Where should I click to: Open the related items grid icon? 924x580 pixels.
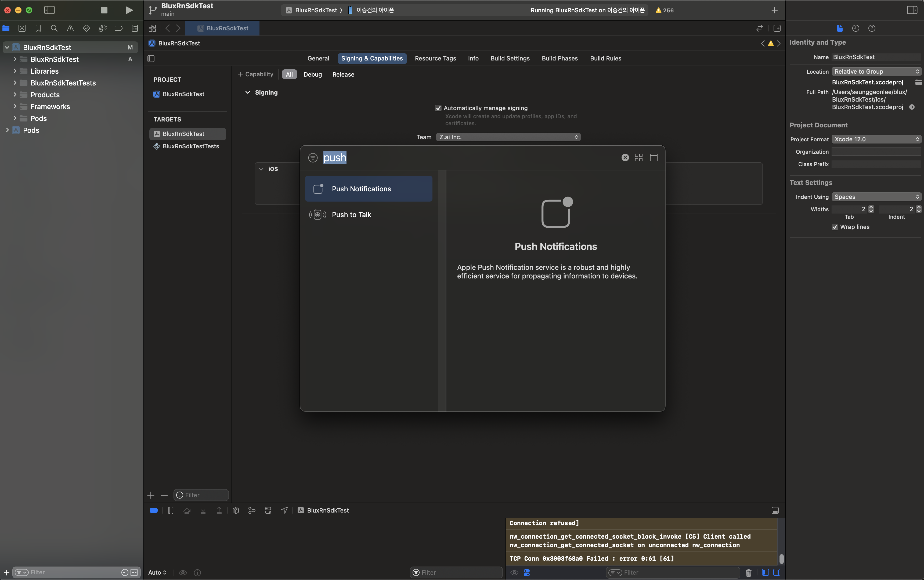[x=152, y=28]
